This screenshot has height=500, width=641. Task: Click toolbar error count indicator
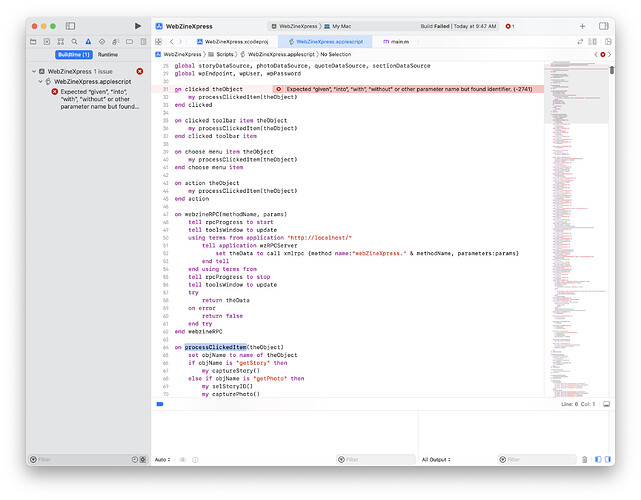click(510, 26)
